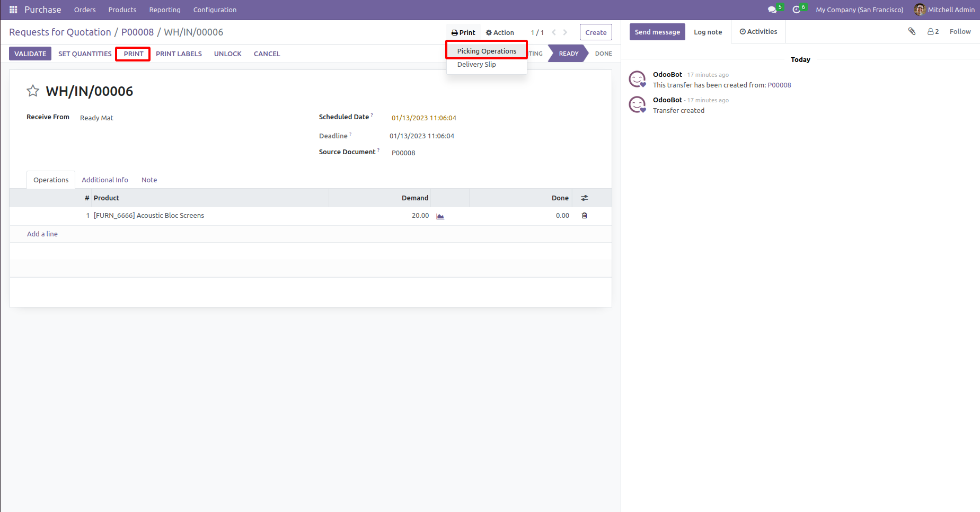Open the P00008 link in chatter

[x=779, y=85]
